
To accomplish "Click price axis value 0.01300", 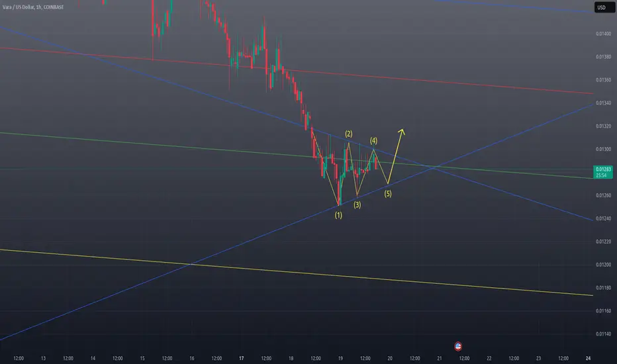I will 603,149.
